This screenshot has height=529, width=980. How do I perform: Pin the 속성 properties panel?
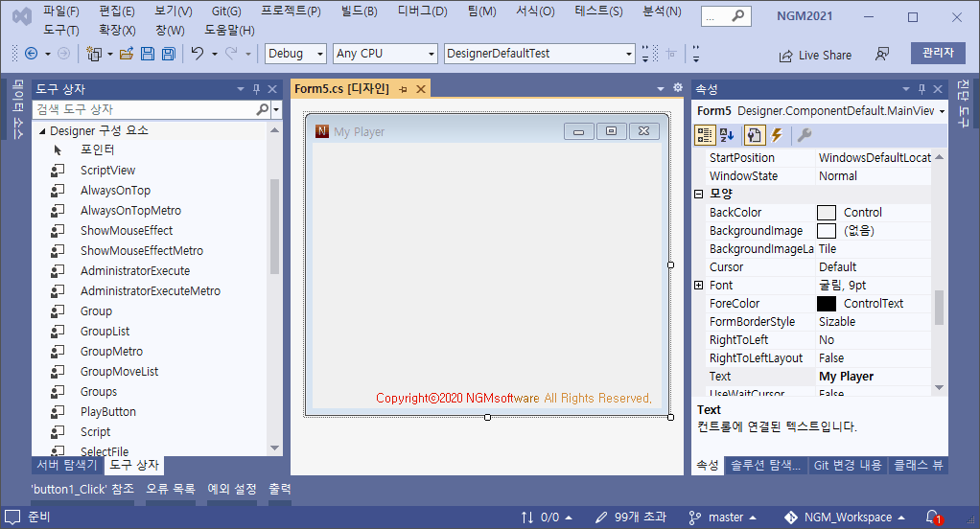pos(922,89)
